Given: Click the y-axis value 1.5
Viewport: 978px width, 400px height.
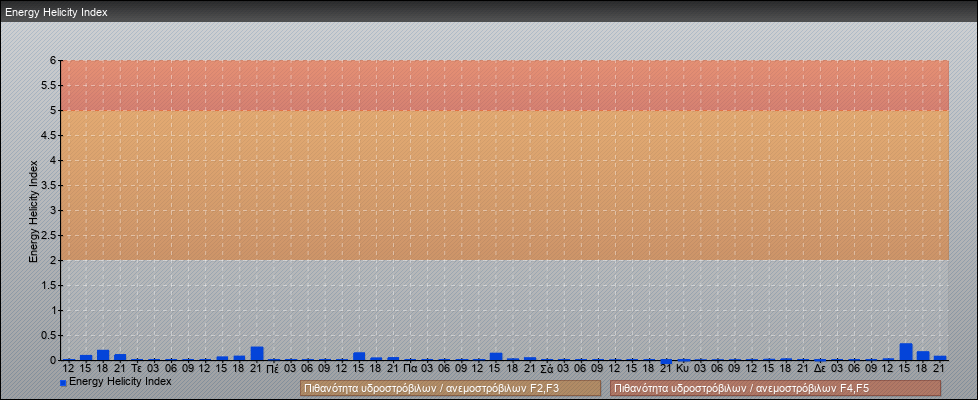Looking at the screenshot, I should pyautogui.click(x=50, y=285).
